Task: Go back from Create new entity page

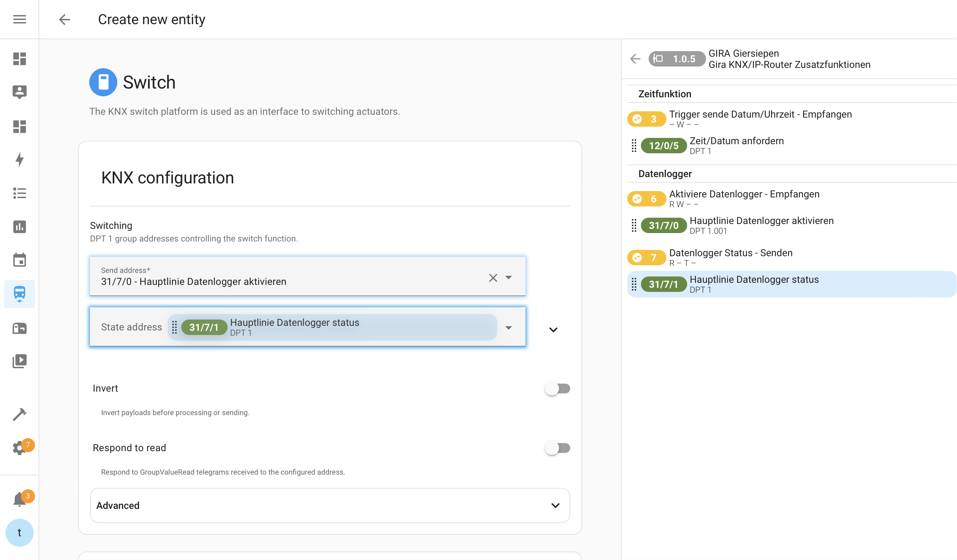Action: pyautogui.click(x=64, y=19)
